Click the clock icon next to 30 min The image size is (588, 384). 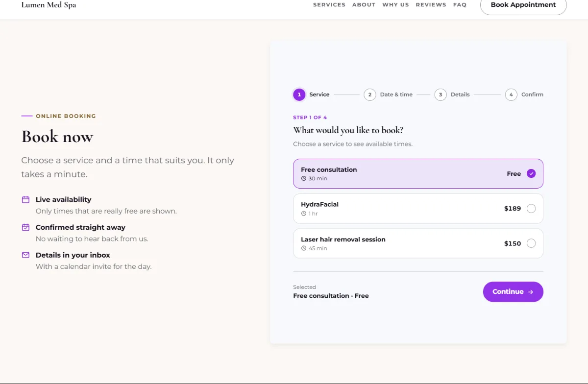pos(304,179)
